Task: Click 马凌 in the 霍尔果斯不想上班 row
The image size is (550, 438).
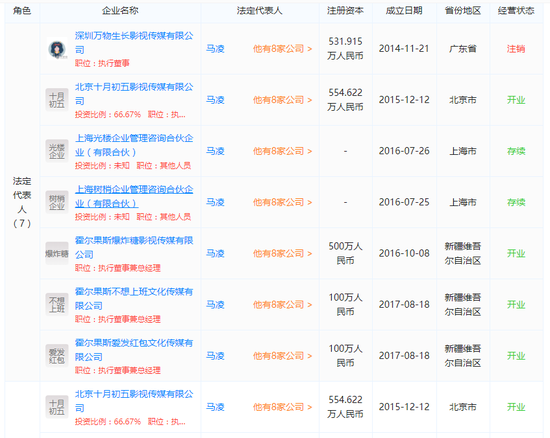Action: [215, 305]
